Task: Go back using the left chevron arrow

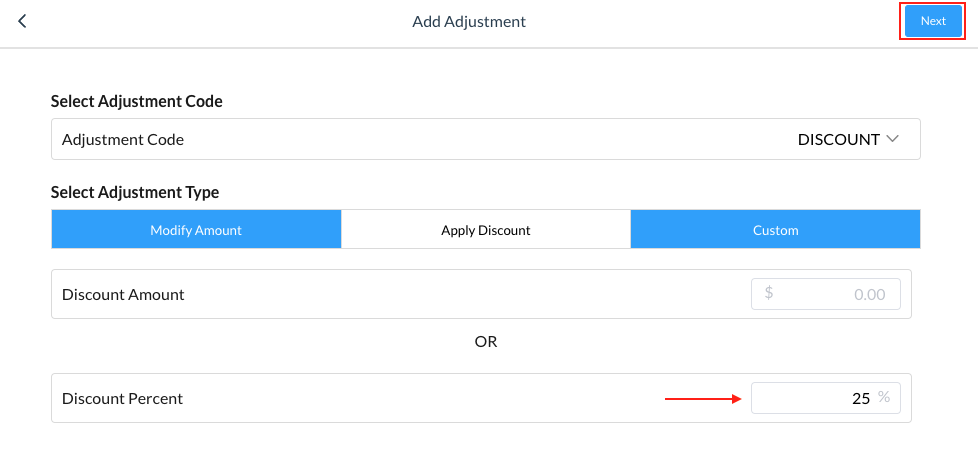Action: click(x=22, y=21)
